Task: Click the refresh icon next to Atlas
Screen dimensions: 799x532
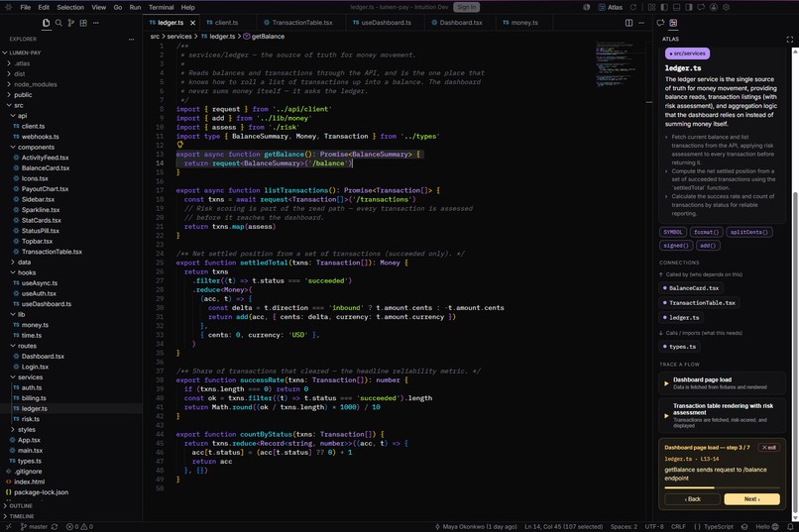Action: click(633, 7)
